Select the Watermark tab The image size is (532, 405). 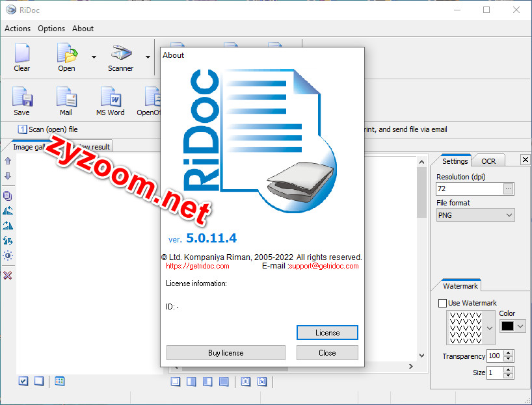tap(460, 286)
